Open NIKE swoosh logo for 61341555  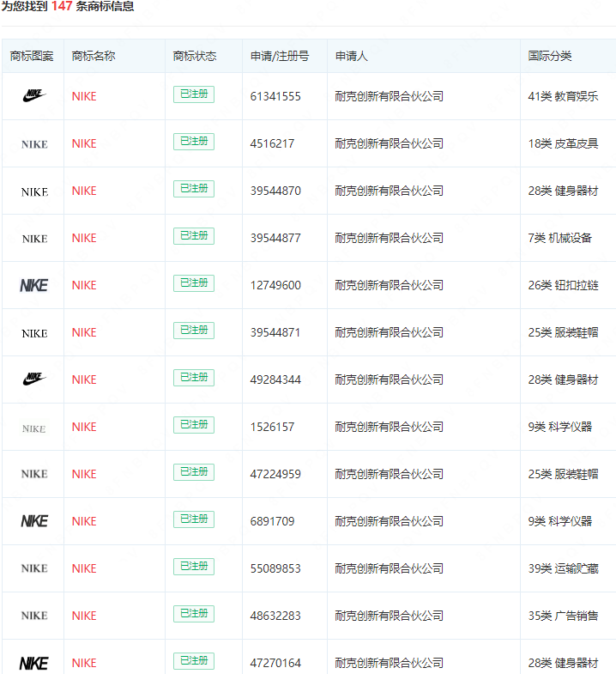34,95
